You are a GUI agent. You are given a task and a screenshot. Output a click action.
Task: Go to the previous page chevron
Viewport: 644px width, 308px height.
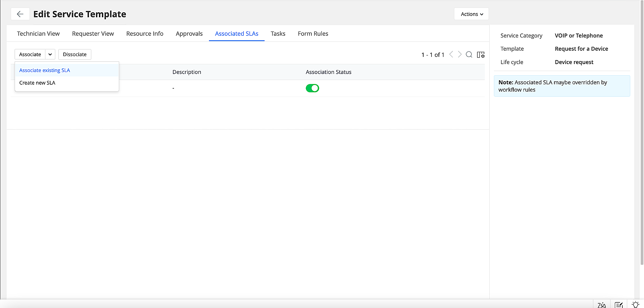451,54
